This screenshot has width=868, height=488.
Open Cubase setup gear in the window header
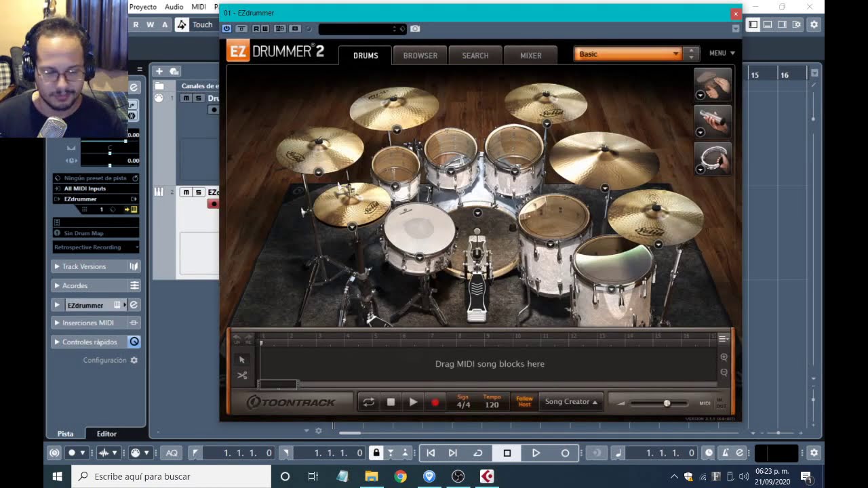click(814, 24)
